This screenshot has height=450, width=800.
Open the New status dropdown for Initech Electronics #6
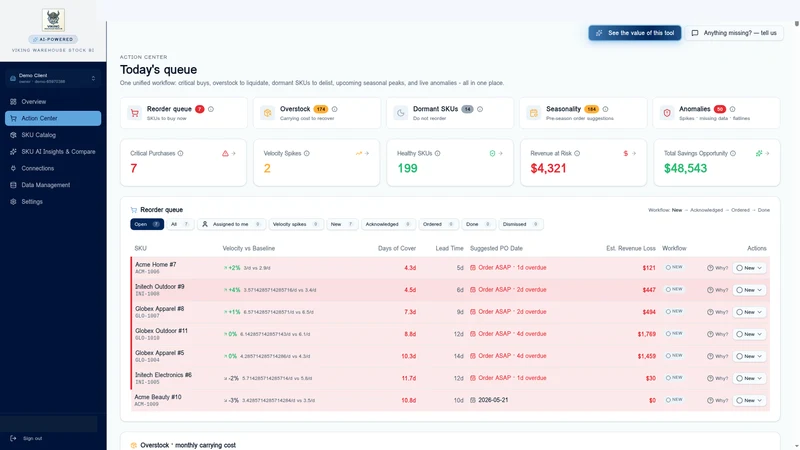tap(749, 379)
